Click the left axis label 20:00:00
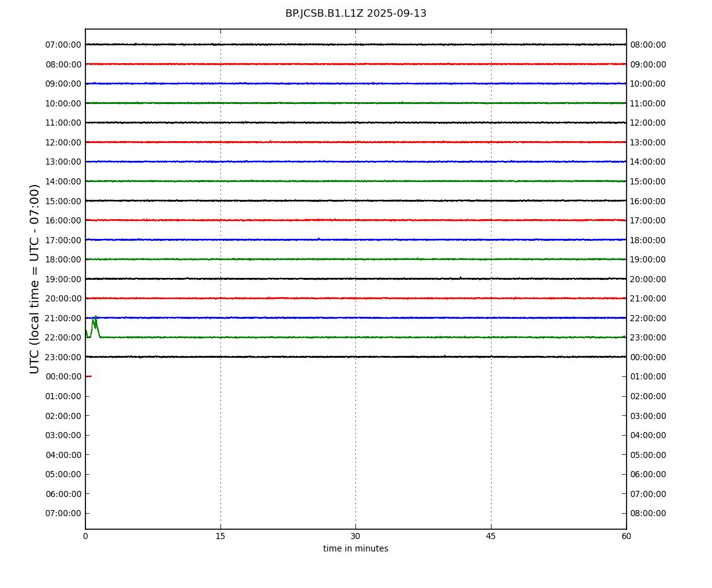The image size is (712, 588). point(63,298)
